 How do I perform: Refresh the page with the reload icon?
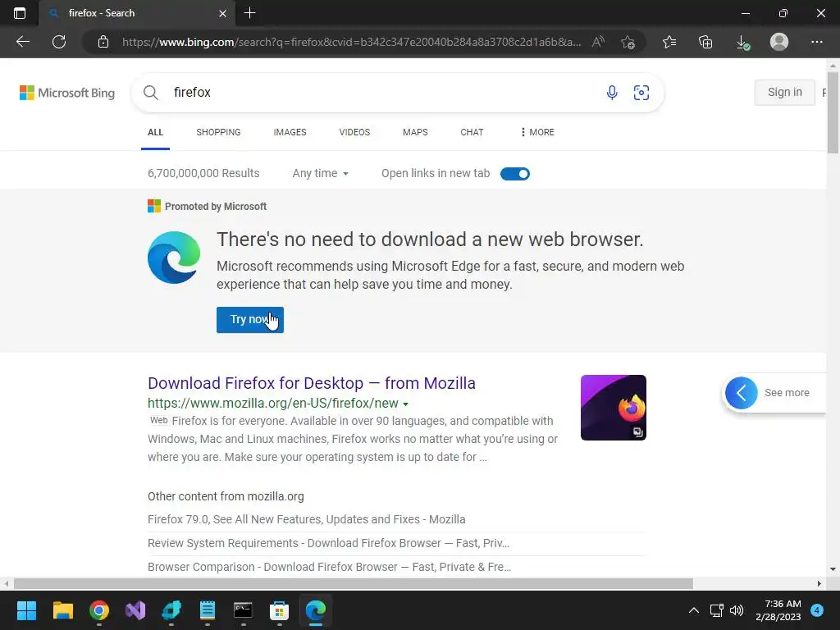tap(59, 42)
